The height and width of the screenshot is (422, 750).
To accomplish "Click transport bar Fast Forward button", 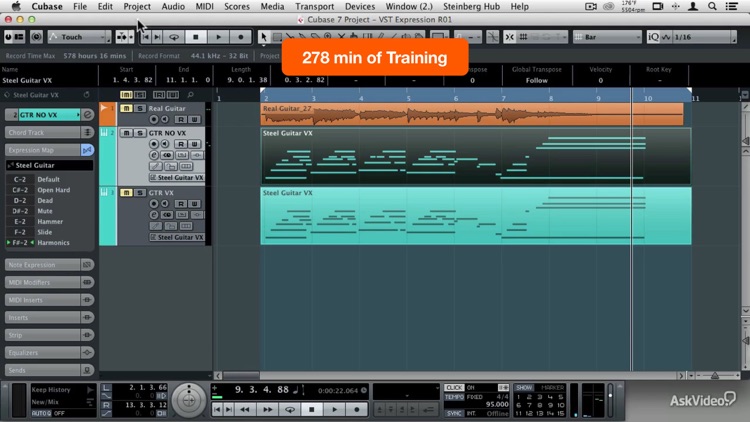I will coord(267,410).
